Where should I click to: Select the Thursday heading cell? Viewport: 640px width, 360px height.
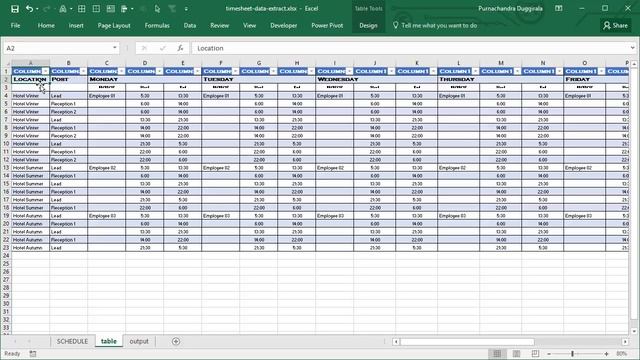pyautogui.click(x=458, y=79)
